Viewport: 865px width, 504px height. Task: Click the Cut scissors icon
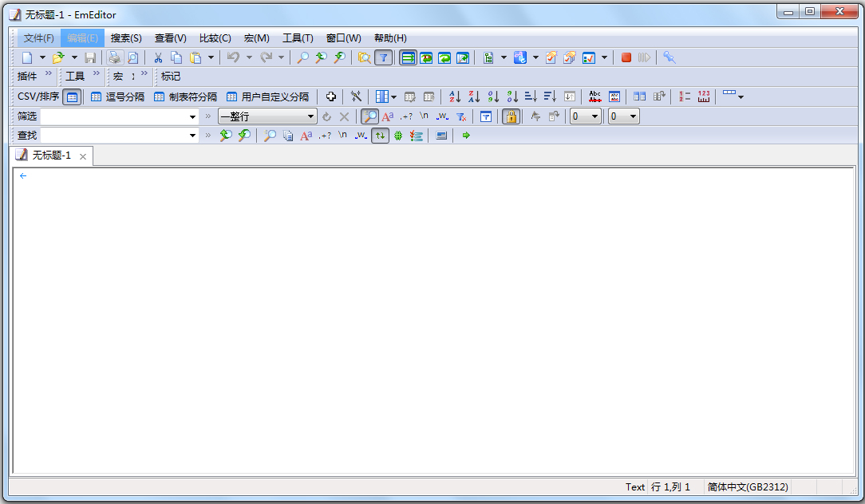[x=158, y=57]
